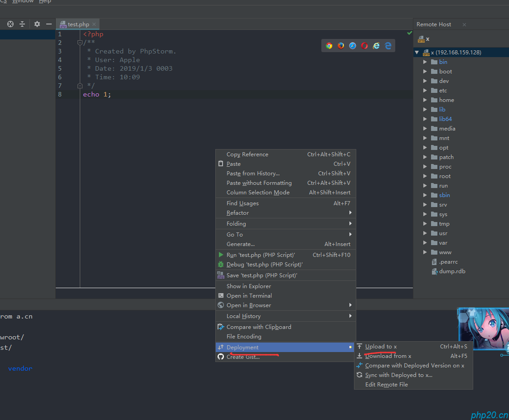Collapse the x (192.168.159.128) server node
509x420 pixels.
[417, 53]
